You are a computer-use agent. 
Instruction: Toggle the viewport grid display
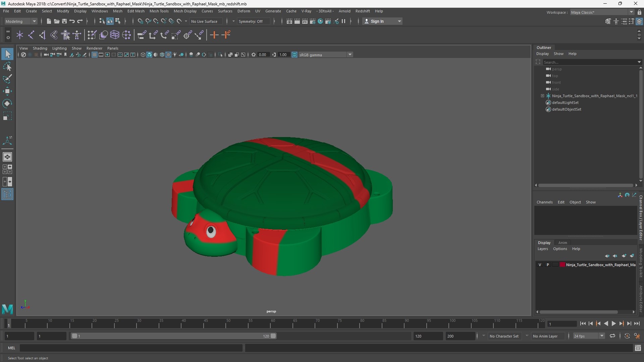pyautogui.click(x=95, y=55)
